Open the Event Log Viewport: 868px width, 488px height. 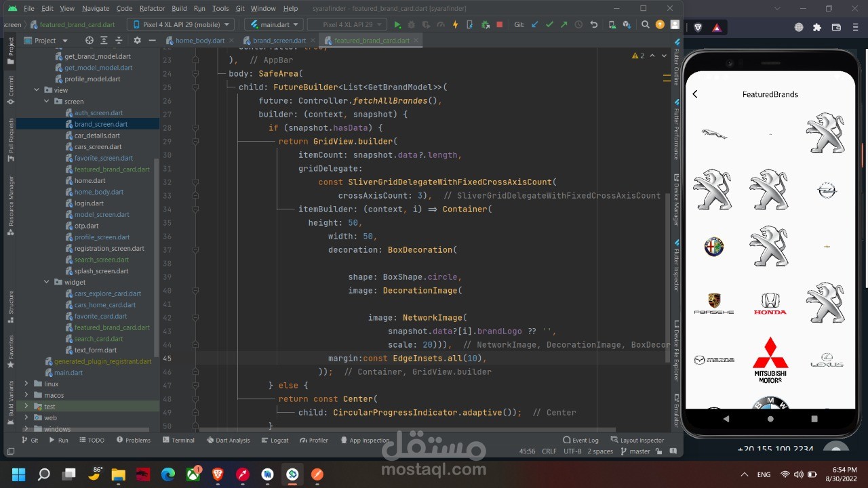[x=580, y=440]
